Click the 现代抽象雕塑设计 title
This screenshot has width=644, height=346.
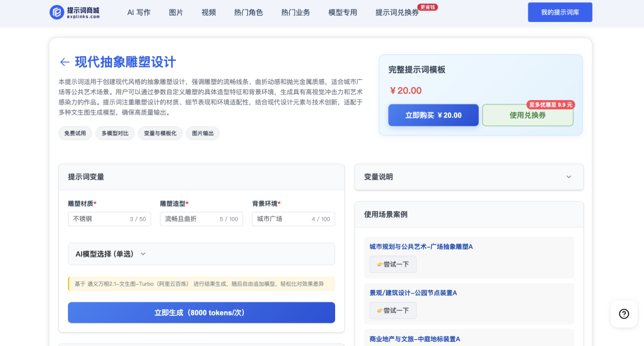(x=126, y=62)
